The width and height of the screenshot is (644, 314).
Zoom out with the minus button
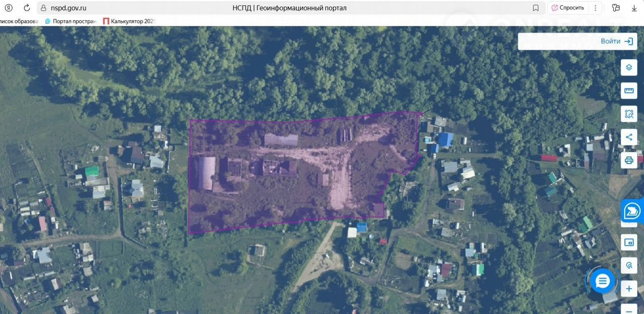click(629, 308)
